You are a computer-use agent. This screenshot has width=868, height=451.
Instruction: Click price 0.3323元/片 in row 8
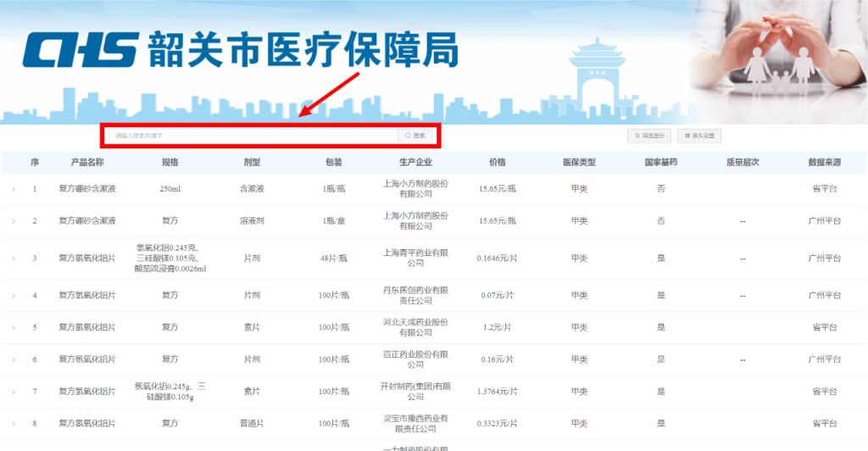pos(497,424)
